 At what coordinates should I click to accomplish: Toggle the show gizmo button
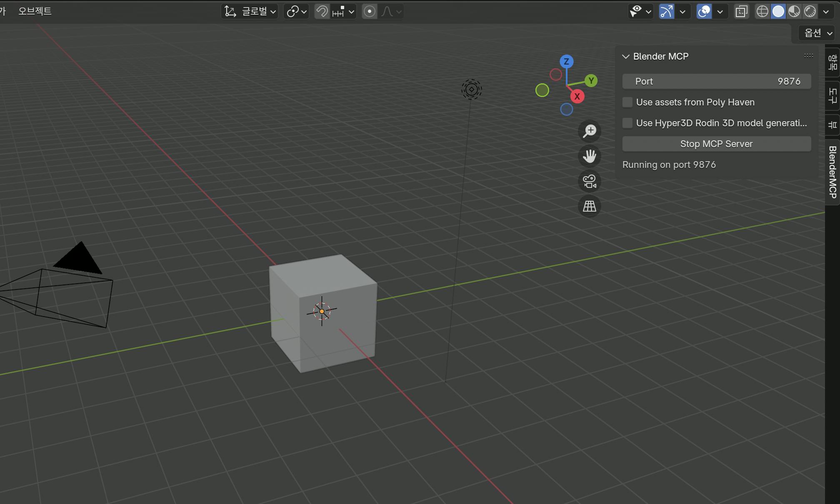click(x=667, y=11)
